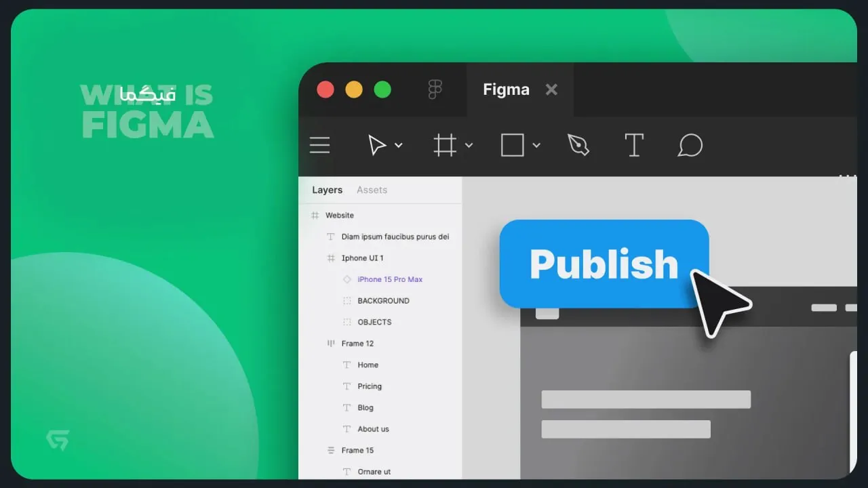Switch to the Layers tab
This screenshot has height=488, width=868.
click(327, 190)
